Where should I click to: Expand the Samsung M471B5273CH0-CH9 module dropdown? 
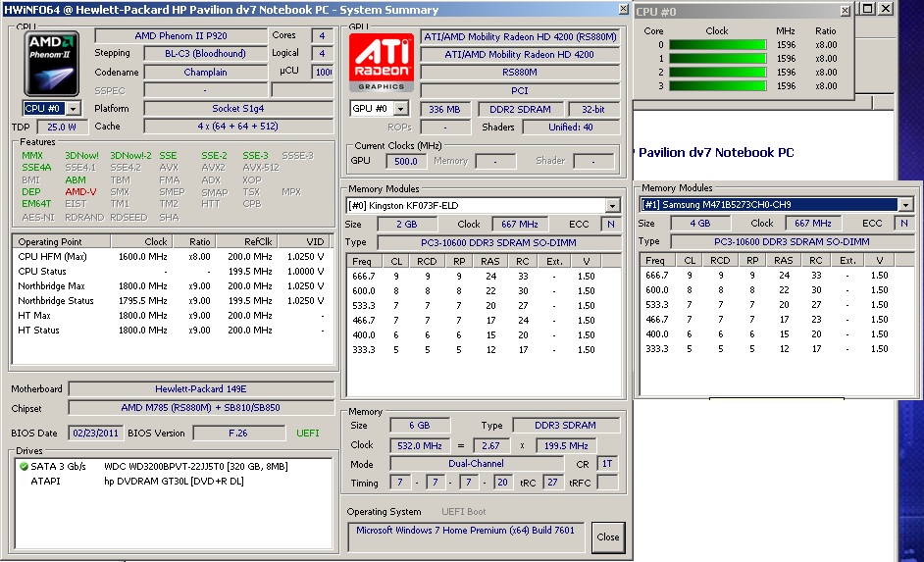[x=905, y=205]
